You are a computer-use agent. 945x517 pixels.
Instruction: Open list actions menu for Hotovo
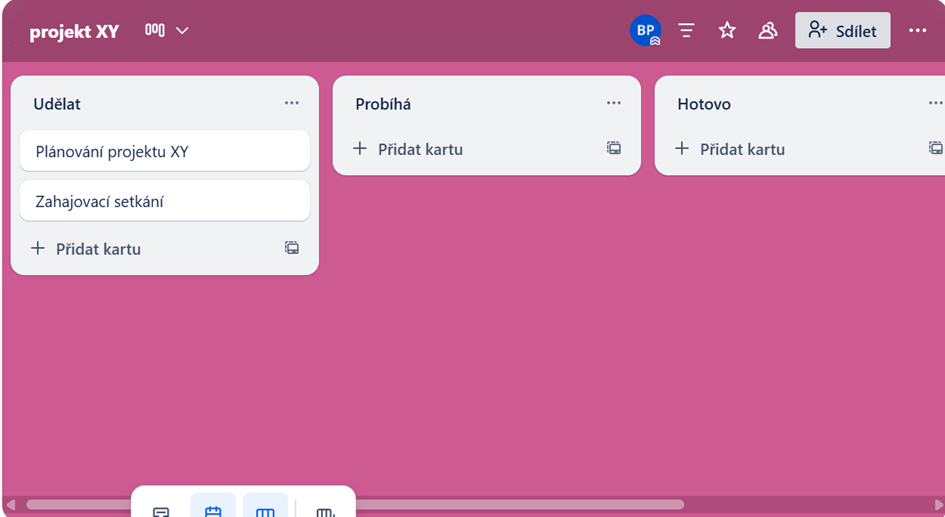(934, 103)
